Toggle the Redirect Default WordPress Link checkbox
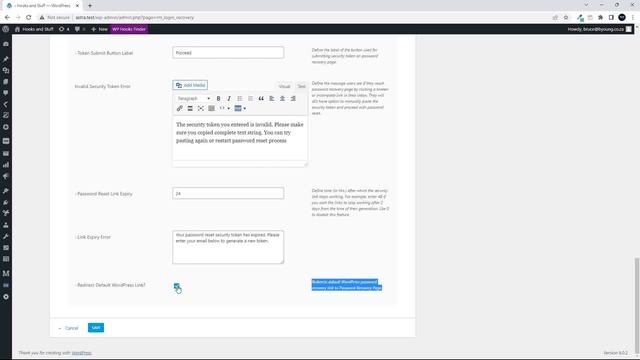 click(176, 286)
